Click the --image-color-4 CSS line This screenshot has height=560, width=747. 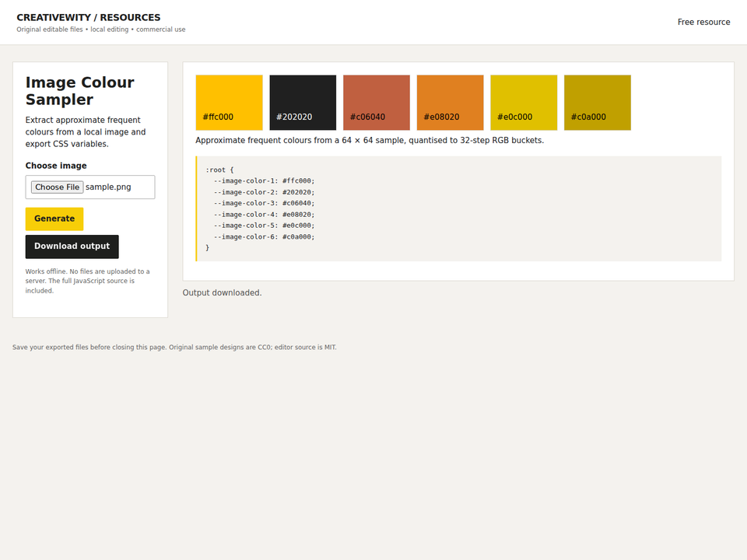click(x=265, y=215)
